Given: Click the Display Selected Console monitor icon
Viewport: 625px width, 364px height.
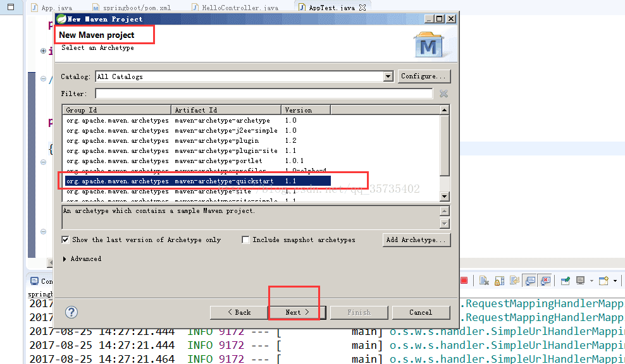Looking at the screenshot, I should point(580,281).
